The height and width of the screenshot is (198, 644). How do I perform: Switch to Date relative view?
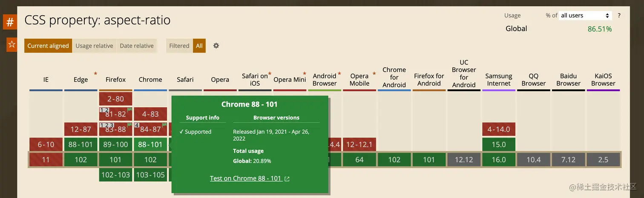click(137, 46)
